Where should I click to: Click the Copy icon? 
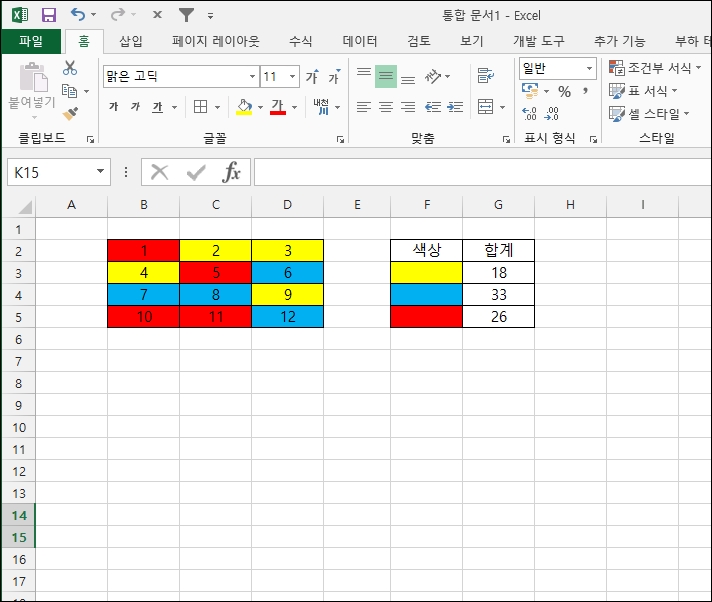[69, 91]
